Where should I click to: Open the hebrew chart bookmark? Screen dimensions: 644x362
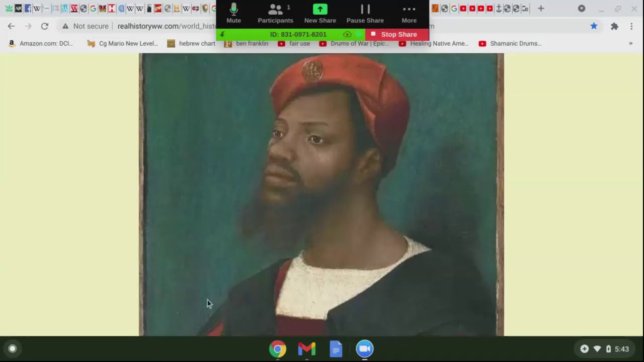pyautogui.click(x=191, y=43)
